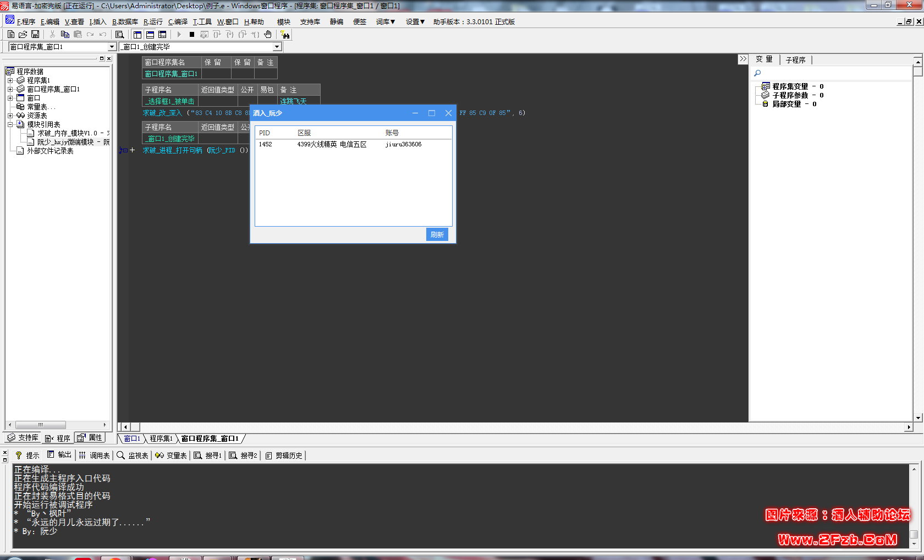Click the binoculars help search icon

coord(285,35)
